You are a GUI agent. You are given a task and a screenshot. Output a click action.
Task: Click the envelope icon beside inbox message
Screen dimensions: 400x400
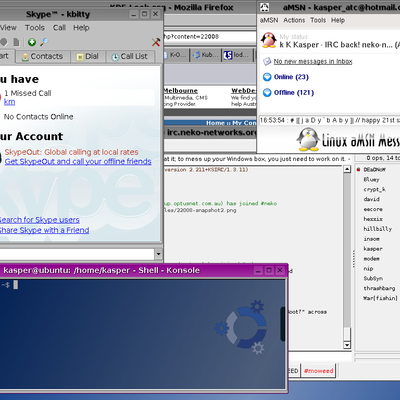(x=267, y=61)
